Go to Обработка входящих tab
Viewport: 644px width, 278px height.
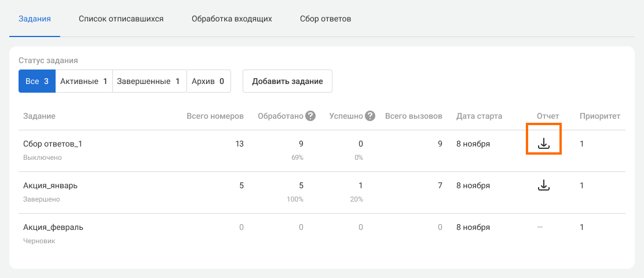(232, 19)
